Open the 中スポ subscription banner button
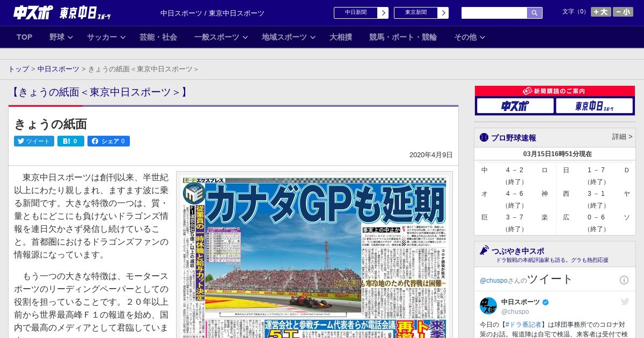Image resolution: width=644 pixels, height=338 pixels. pyautogui.click(x=515, y=106)
